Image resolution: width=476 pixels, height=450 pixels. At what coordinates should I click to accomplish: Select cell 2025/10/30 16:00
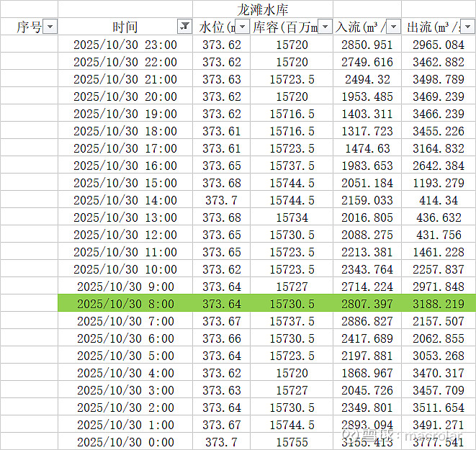tap(125, 166)
